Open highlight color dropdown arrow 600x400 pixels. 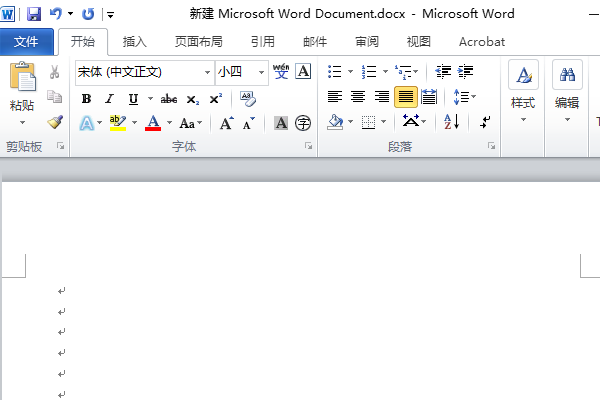(x=135, y=123)
